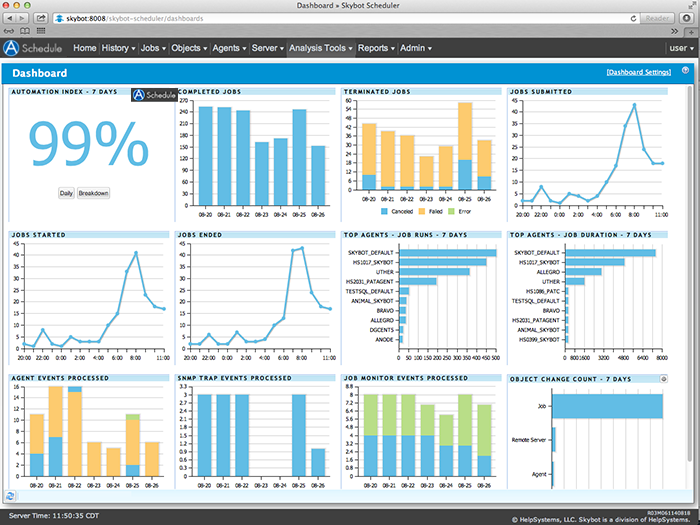Click the Agent Events 08-21 stacked bar

pyautogui.click(x=55, y=431)
